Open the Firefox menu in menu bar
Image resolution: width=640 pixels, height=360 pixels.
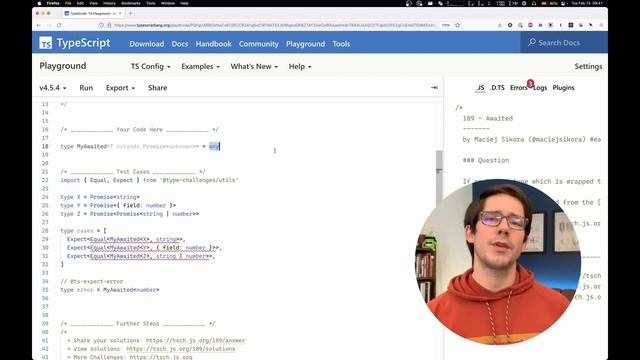53,3
